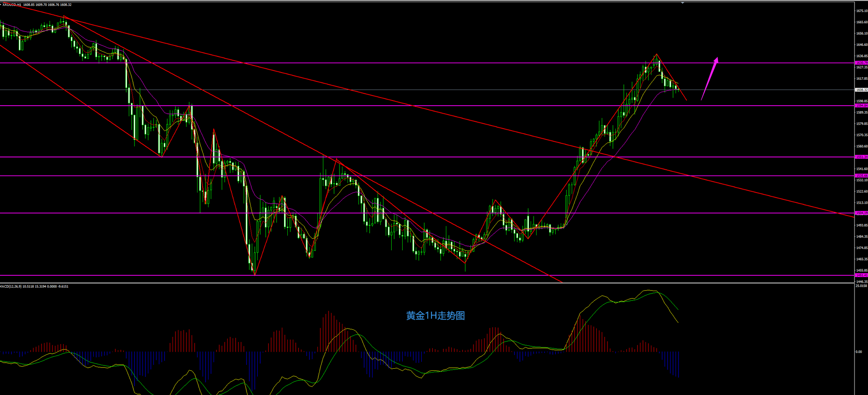
Task: Click the 1665.60 price scale value
Action: pyautogui.click(x=862, y=22)
